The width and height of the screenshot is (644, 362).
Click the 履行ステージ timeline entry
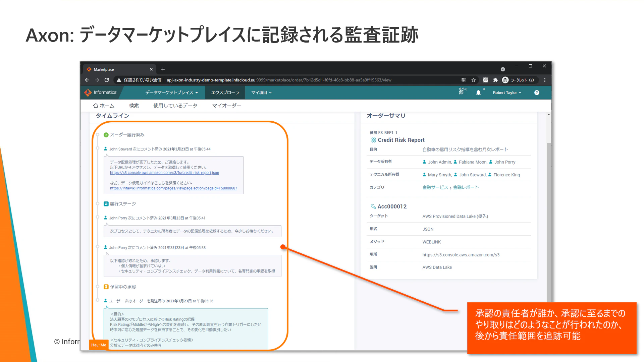point(123,204)
